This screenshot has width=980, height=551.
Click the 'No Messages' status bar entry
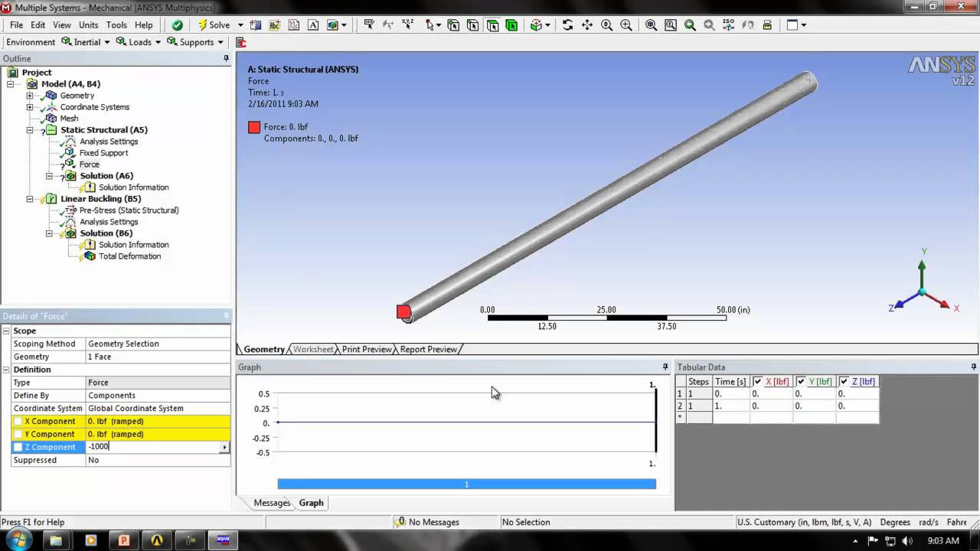coord(427,522)
